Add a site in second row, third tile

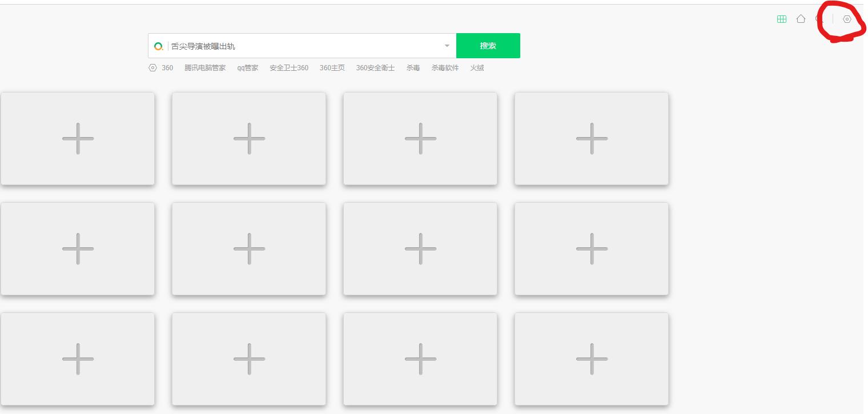[420, 248]
